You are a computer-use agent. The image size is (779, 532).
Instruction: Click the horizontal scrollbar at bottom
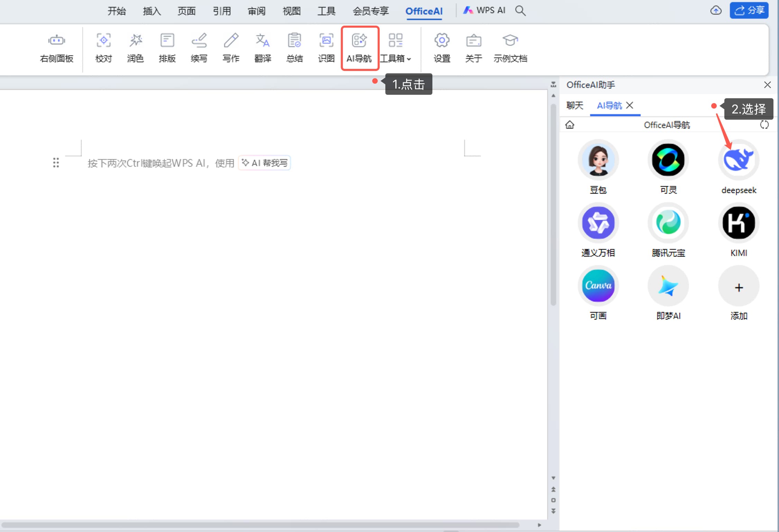(x=259, y=525)
